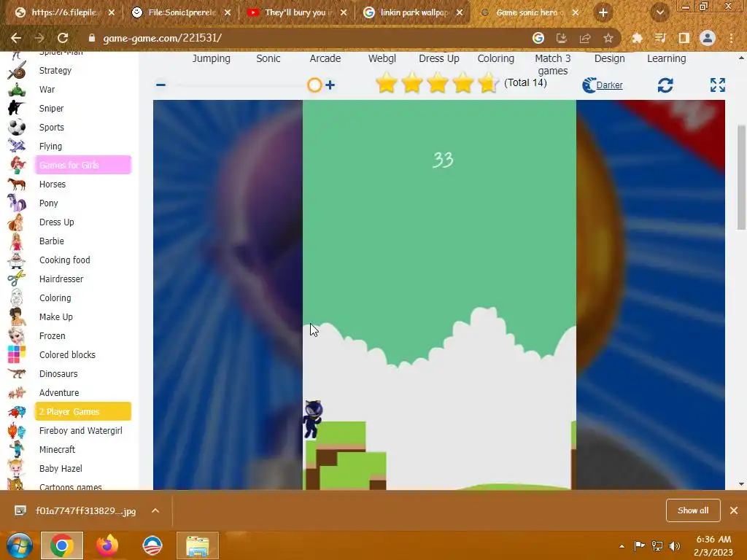This screenshot has height=560, width=747.
Task: Open the Windows Start button
Action: [20, 545]
